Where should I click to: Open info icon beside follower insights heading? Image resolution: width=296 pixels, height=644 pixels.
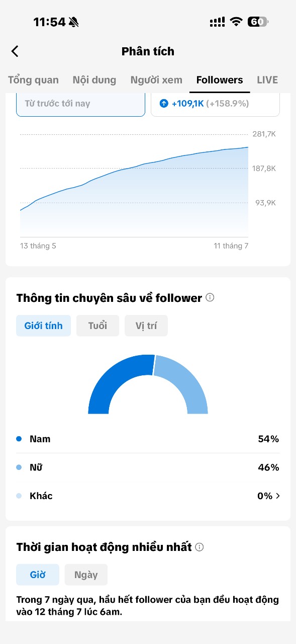210,297
